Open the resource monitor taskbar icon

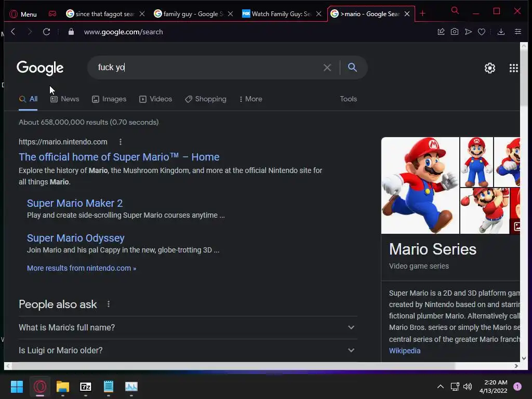[x=131, y=387]
